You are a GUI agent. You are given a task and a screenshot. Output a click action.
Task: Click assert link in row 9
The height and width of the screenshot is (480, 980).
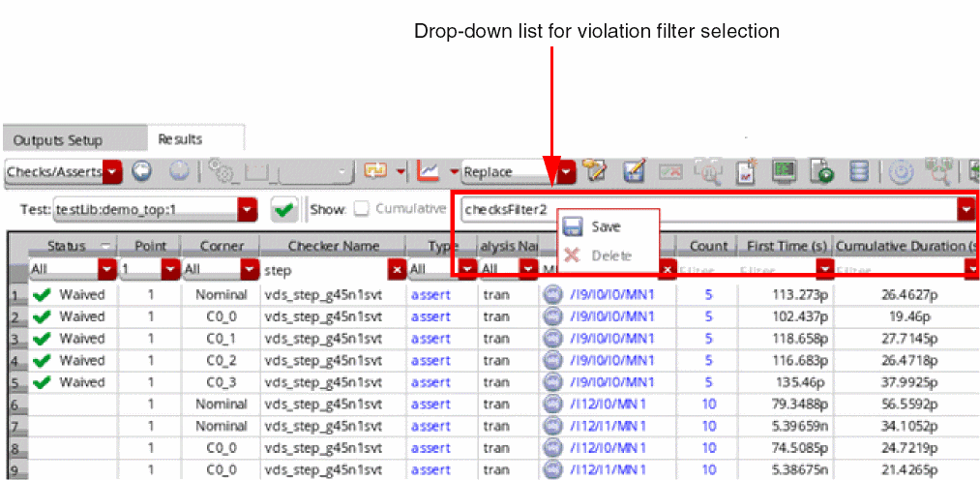431,470
